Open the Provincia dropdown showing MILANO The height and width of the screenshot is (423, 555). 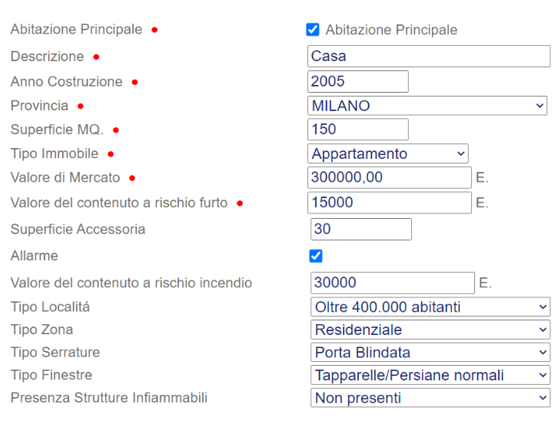pos(427,105)
